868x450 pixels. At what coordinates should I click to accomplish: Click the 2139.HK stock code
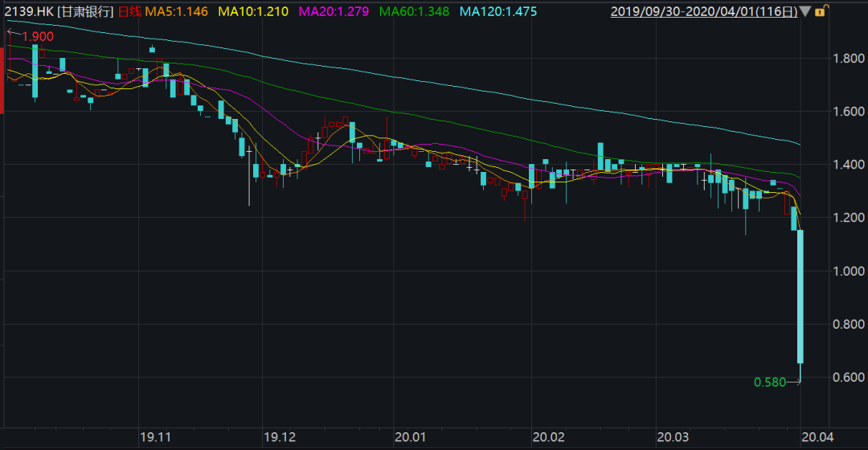(29, 11)
